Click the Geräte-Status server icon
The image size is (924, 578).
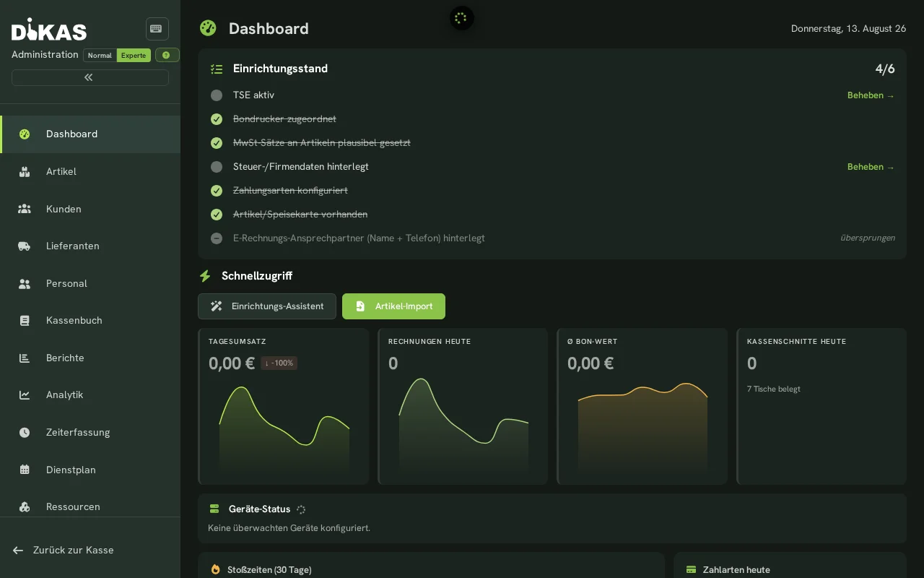click(x=214, y=509)
